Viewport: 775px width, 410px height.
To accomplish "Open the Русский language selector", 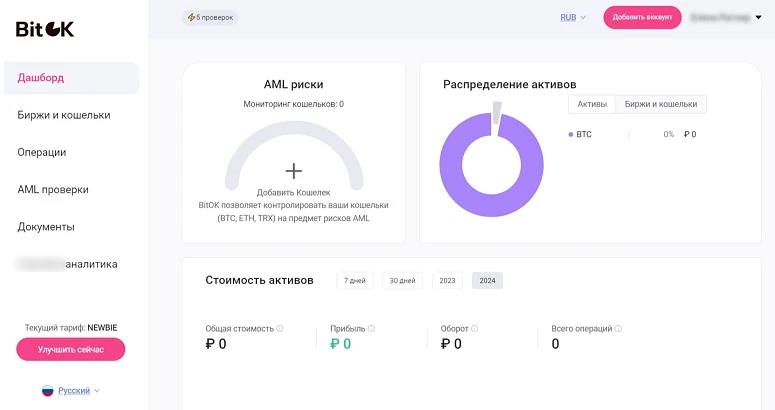I will click(78, 391).
